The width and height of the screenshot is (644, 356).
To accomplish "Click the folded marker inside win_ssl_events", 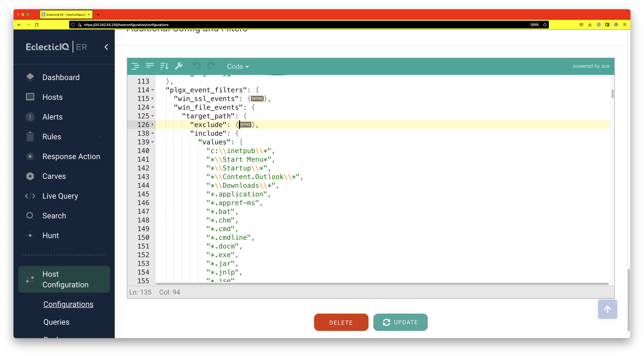I will (x=257, y=99).
